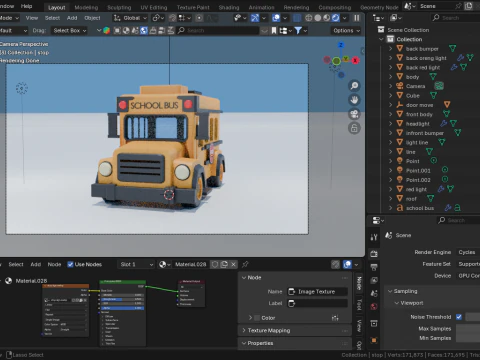Select the Tool sidebar tab in node editor

[x=359, y=304]
